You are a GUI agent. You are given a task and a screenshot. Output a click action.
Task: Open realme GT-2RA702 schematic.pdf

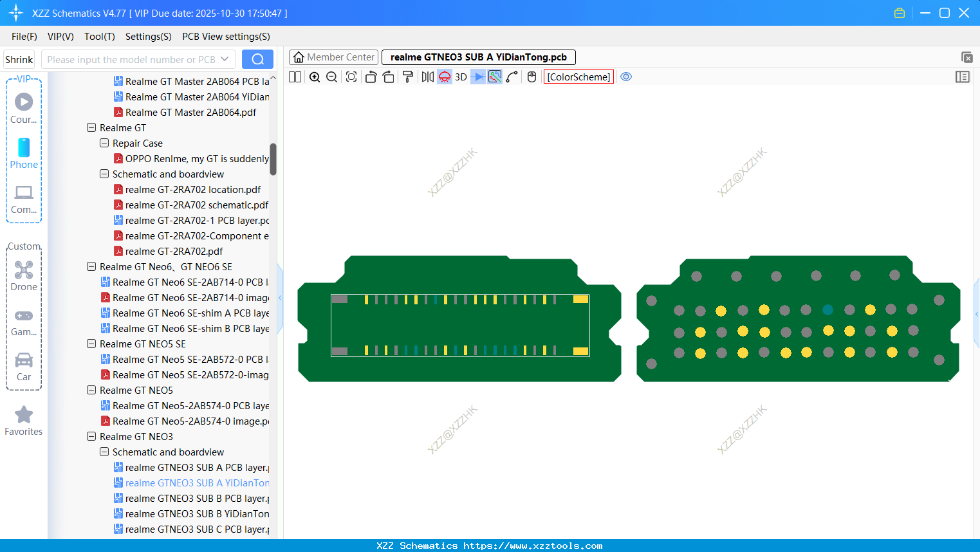pyautogui.click(x=197, y=205)
